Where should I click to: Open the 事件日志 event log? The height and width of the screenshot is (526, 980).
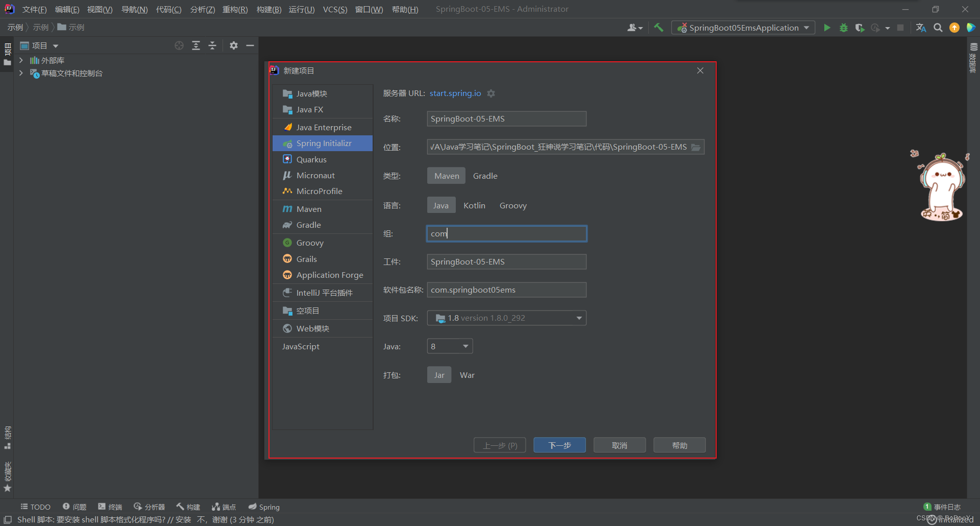pos(942,507)
